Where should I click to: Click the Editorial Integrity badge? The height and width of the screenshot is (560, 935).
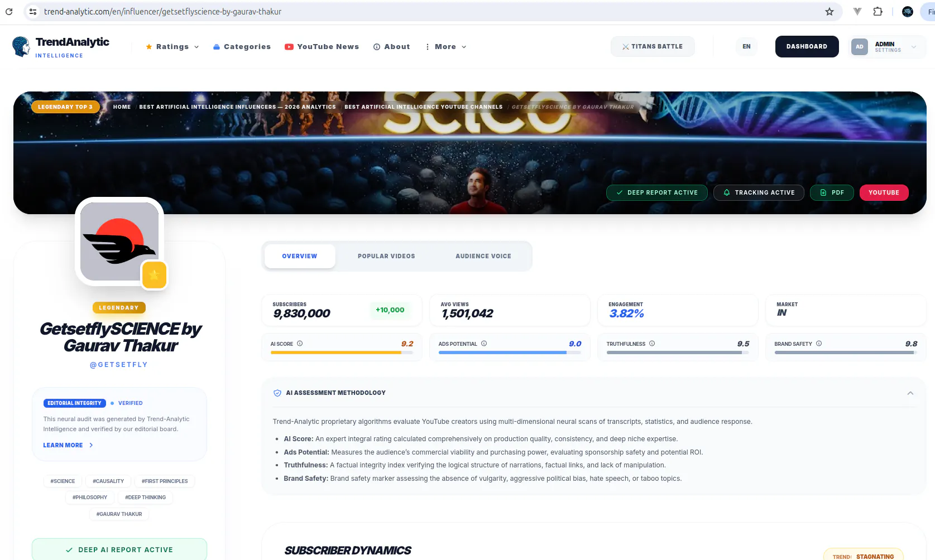[75, 403]
